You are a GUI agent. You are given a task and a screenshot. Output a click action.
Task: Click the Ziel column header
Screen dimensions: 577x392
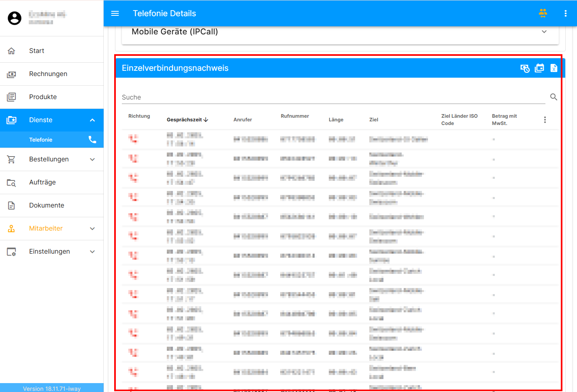pos(373,120)
